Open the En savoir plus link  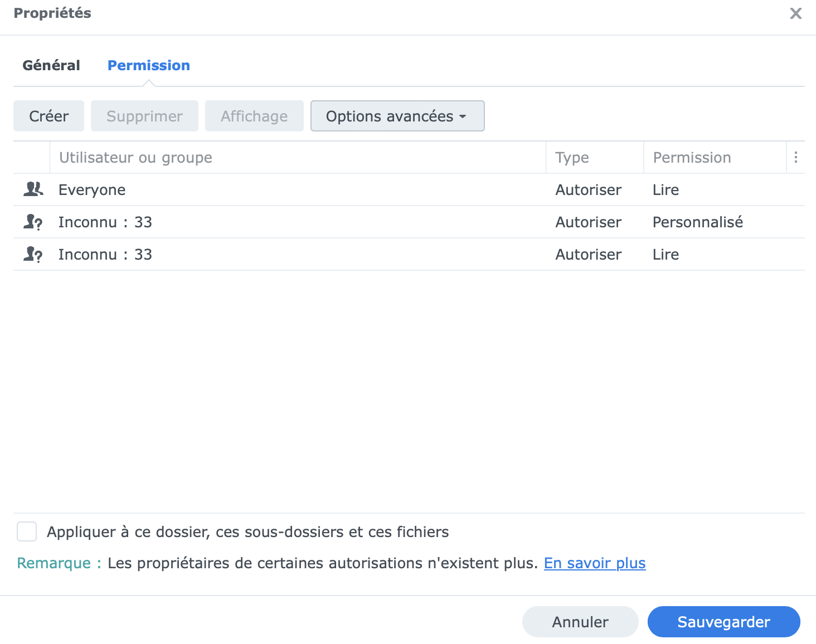pos(595,563)
